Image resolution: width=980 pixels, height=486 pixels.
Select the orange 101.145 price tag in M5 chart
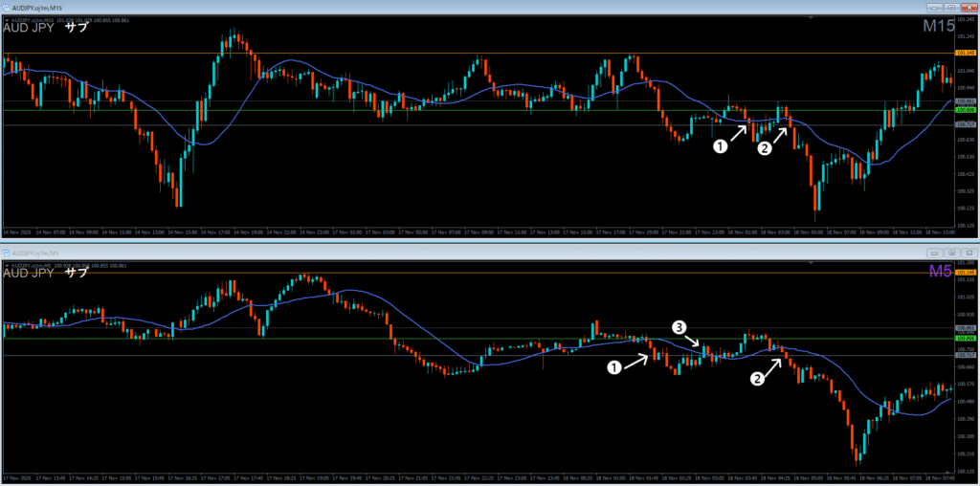click(967, 273)
